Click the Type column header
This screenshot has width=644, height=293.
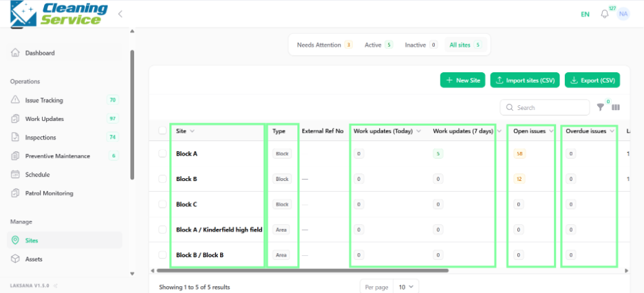(279, 131)
